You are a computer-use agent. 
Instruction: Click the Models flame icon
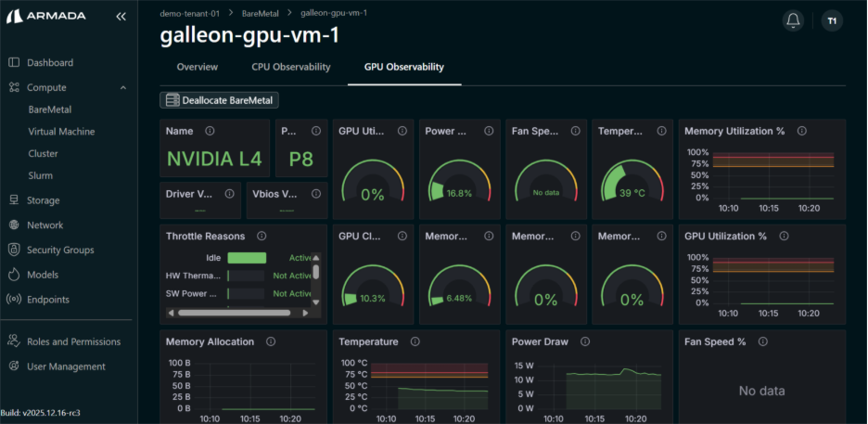[15, 275]
